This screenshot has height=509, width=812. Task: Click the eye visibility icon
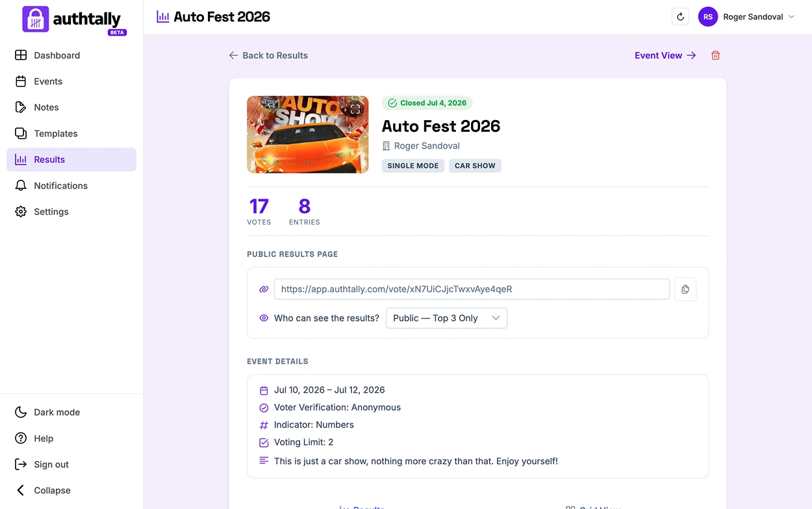click(264, 318)
